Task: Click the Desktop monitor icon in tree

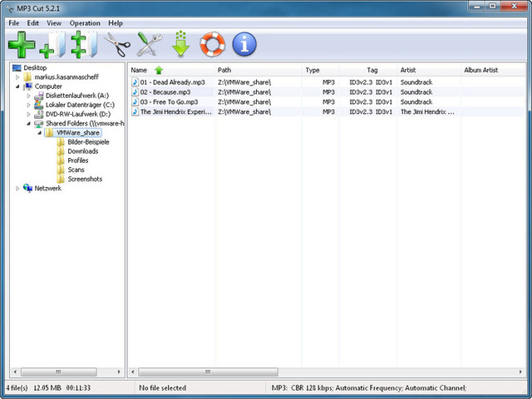Action: [x=17, y=68]
